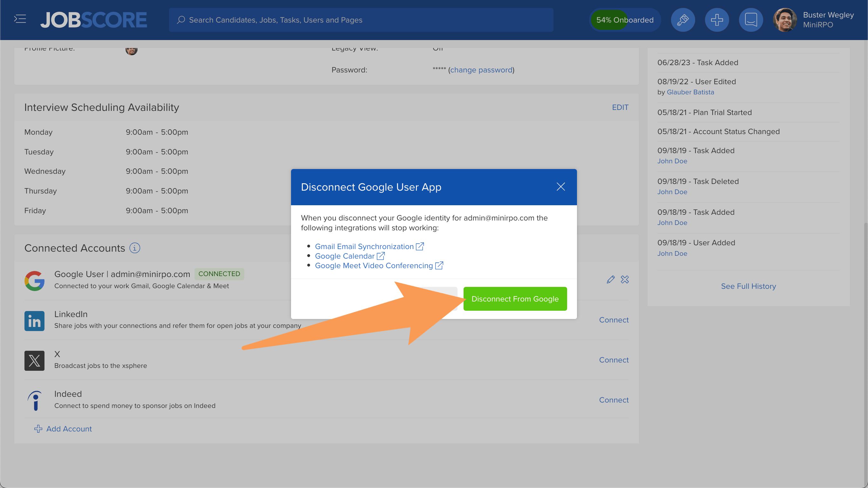The image size is (868, 488).
Task: Open John Doe link under 09/18/19 Task Deleted
Action: pyautogui.click(x=672, y=192)
